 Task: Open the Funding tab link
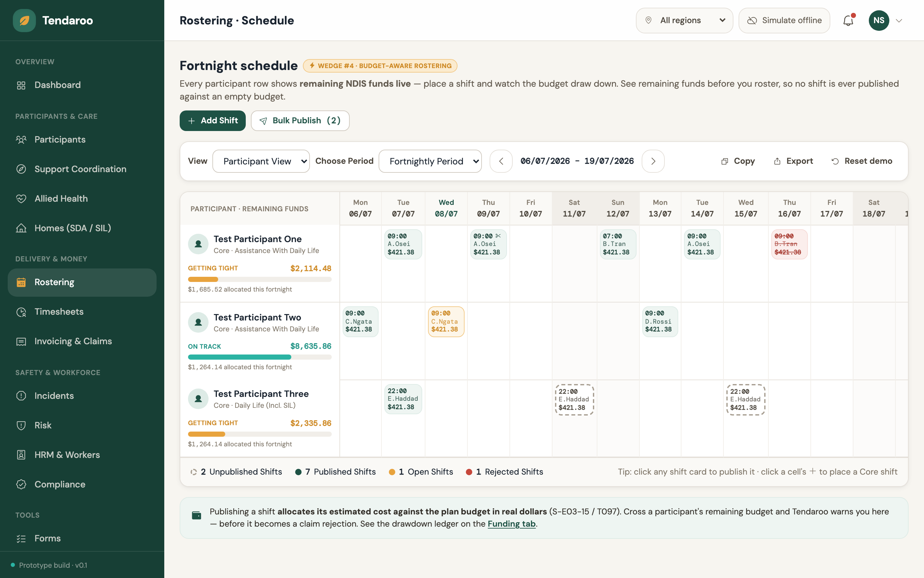[x=512, y=524]
